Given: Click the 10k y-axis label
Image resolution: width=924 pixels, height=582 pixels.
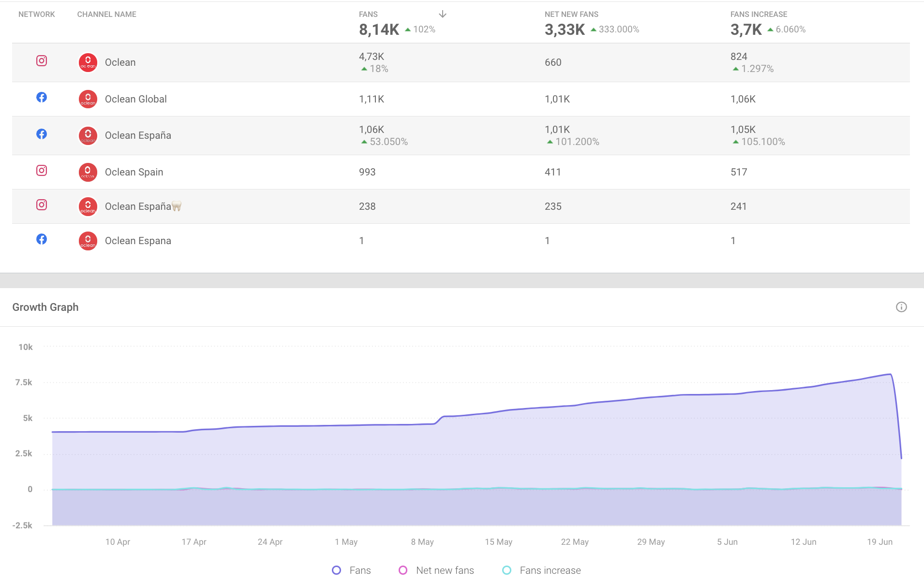Looking at the screenshot, I should (x=26, y=347).
